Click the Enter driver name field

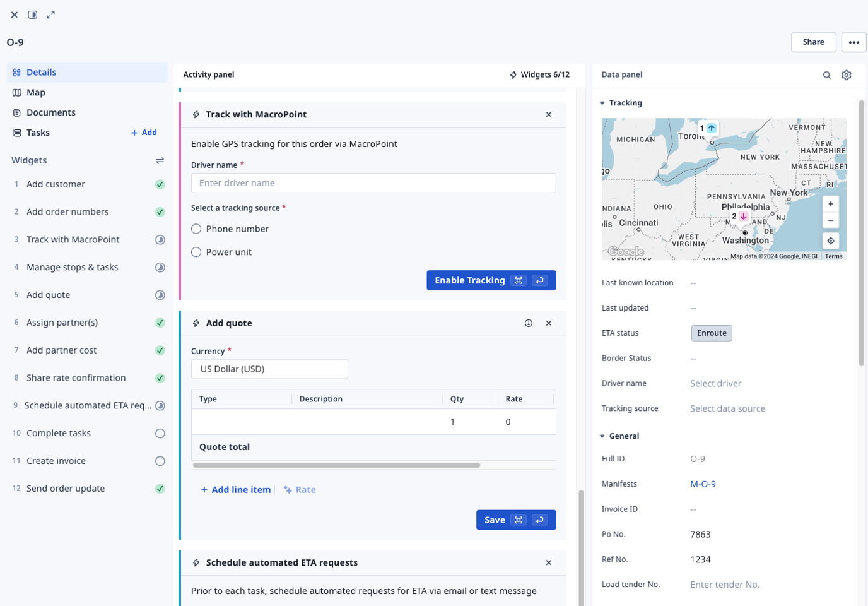click(x=373, y=182)
